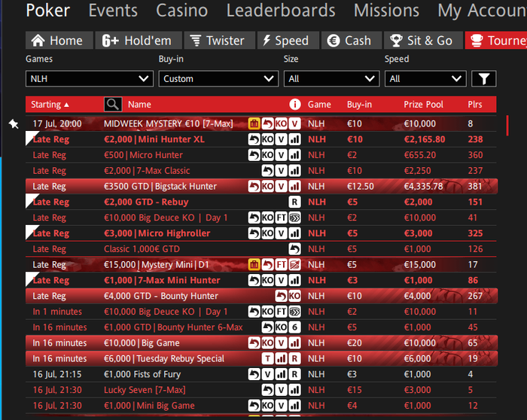Click the re-entry icon on Big Deuce KO In 1 minutes row
Image resolution: width=527 pixels, height=420 pixels.
[x=254, y=312]
